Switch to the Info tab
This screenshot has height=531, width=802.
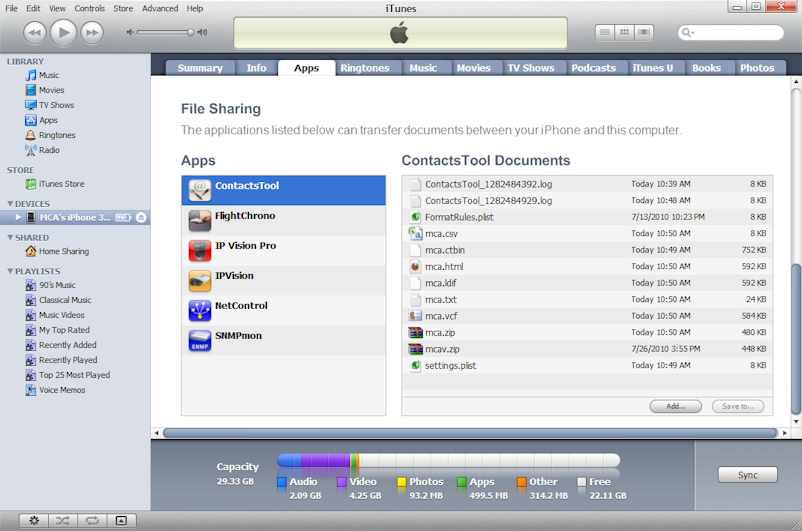(256, 68)
